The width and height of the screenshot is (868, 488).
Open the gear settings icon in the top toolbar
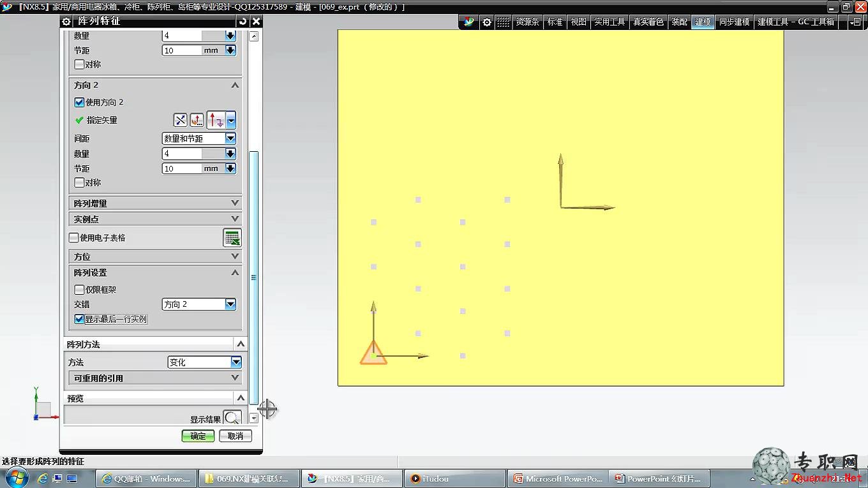[487, 22]
